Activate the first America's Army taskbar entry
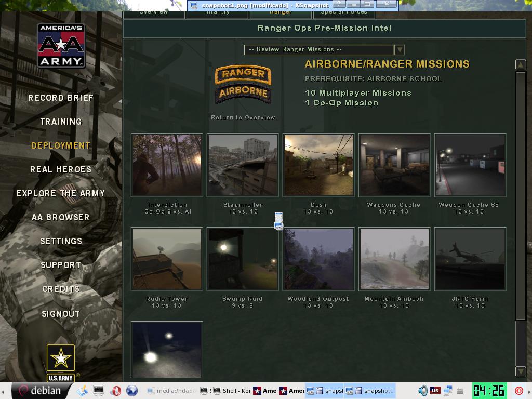The image size is (532, 399). [x=265, y=391]
